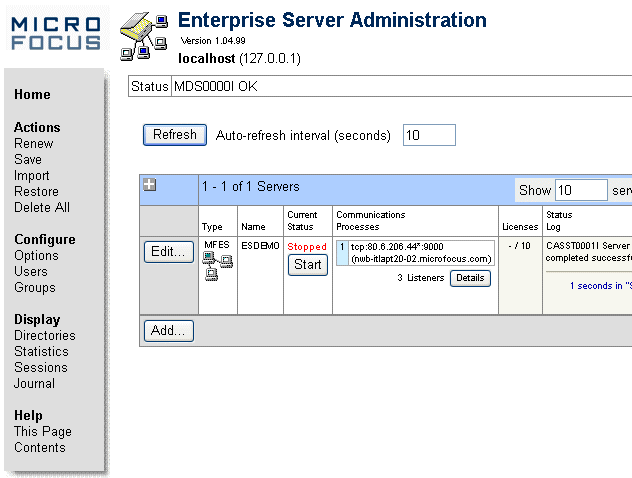632x478 pixels.
Task: Click the 'MDS0000I OK' status message
Action: click(x=216, y=86)
